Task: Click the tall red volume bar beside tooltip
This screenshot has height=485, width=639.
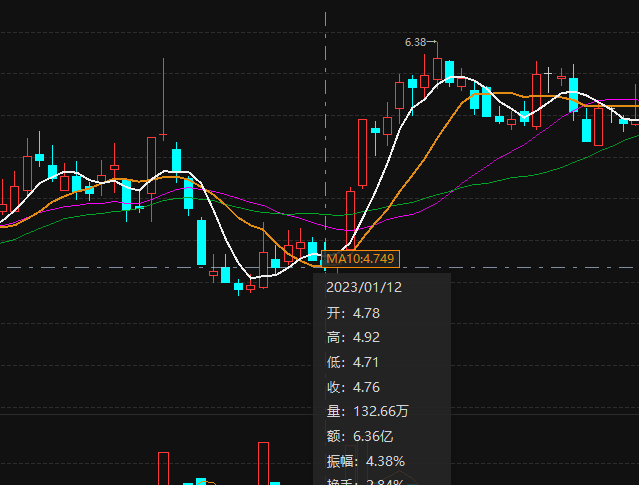Action: click(x=263, y=463)
